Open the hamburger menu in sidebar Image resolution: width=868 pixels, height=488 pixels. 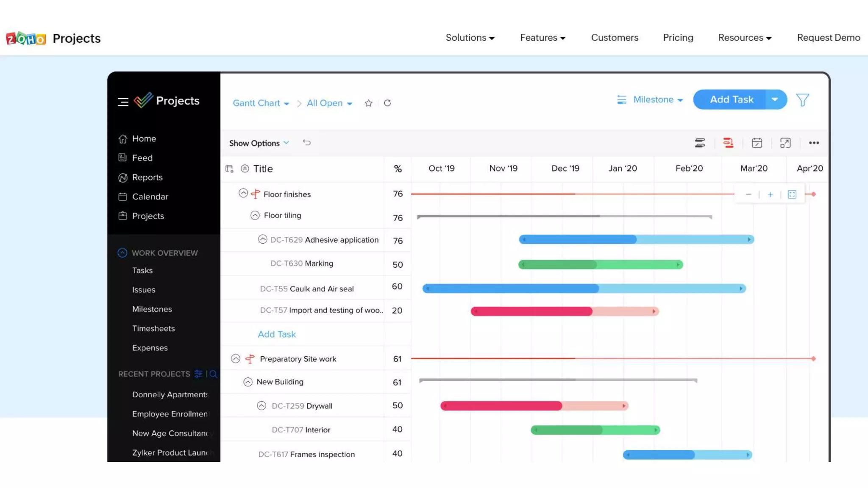[123, 102]
